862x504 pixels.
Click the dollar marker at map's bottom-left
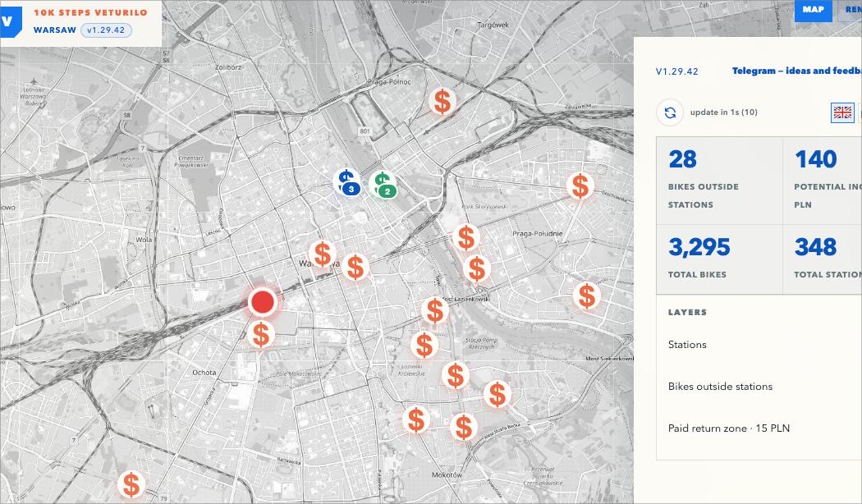tap(131, 485)
